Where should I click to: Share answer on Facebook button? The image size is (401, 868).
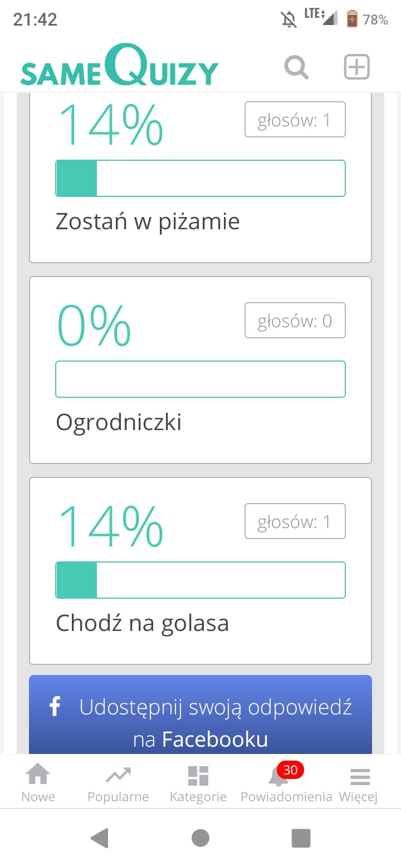(x=200, y=716)
